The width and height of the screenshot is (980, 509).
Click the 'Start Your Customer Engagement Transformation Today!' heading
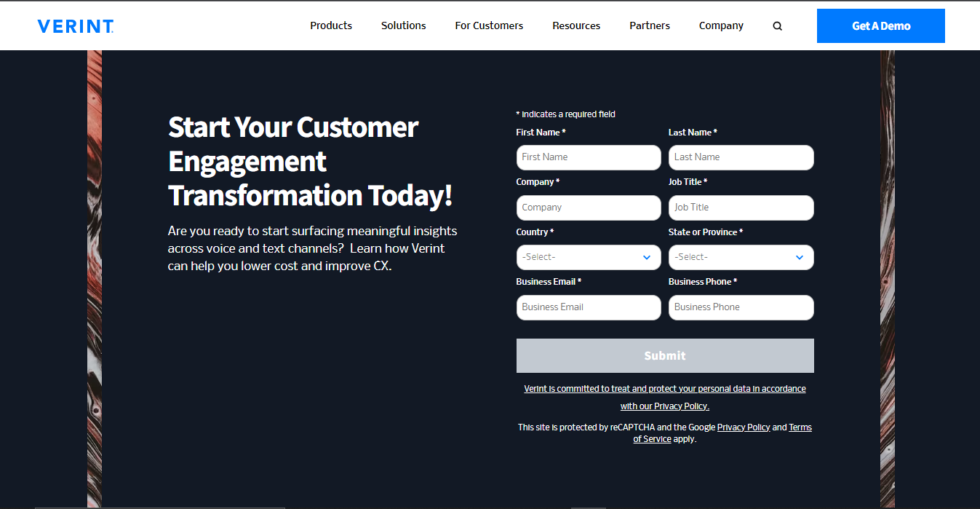[x=311, y=161]
